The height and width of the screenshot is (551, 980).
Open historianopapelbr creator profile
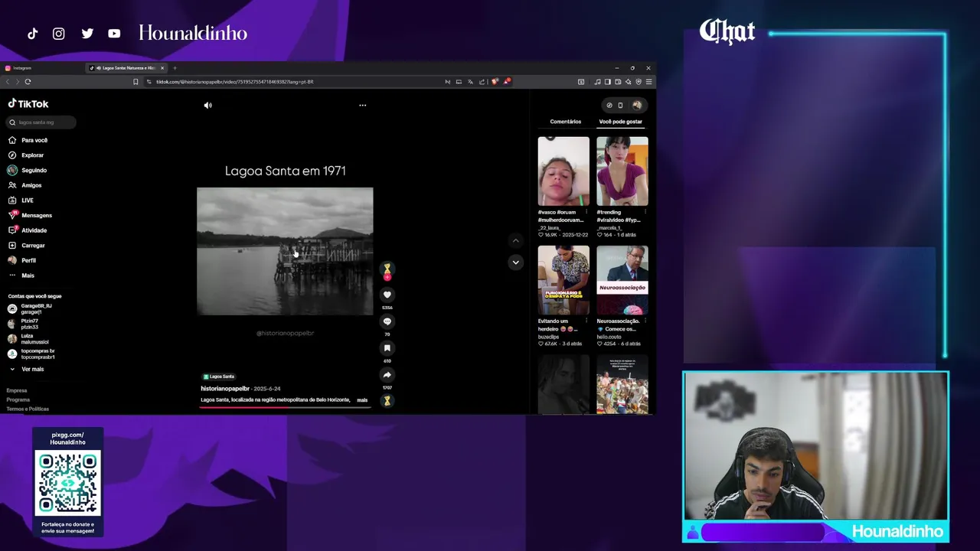coord(225,389)
